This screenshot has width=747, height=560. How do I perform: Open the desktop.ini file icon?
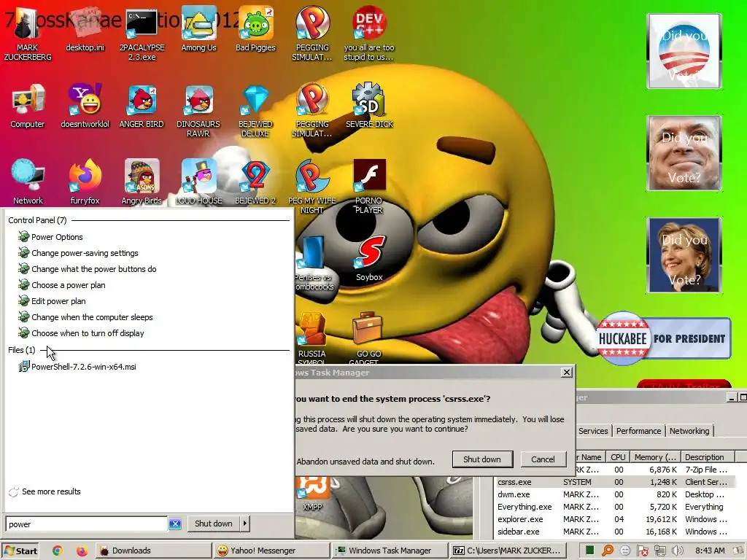point(85,29)
